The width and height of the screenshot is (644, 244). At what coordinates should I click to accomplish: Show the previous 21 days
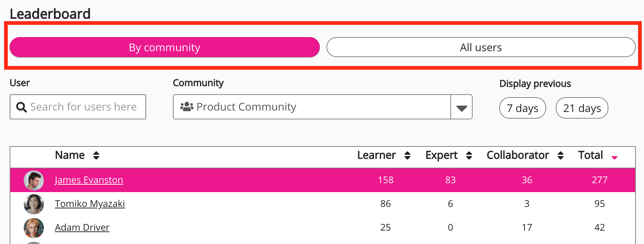582,108
